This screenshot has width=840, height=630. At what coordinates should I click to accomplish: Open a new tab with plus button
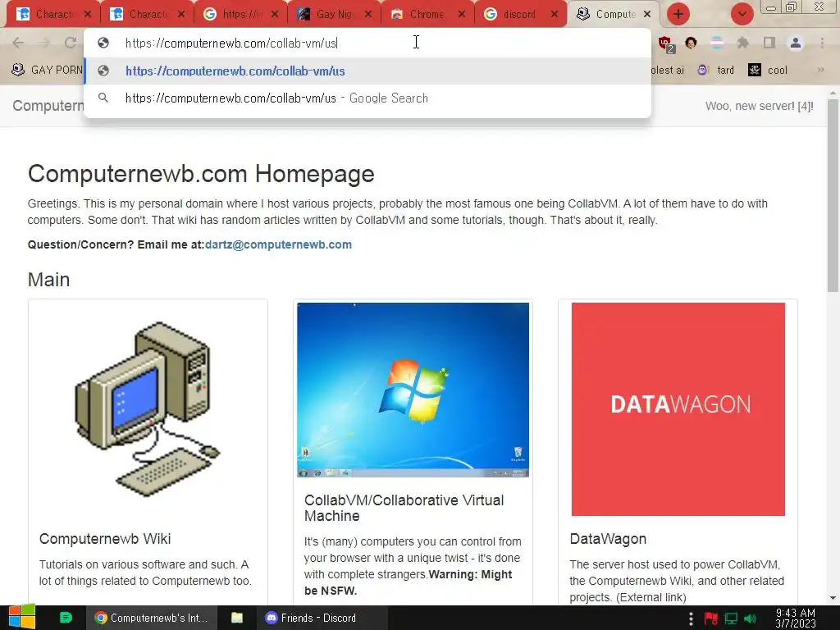tap(678, 15)
